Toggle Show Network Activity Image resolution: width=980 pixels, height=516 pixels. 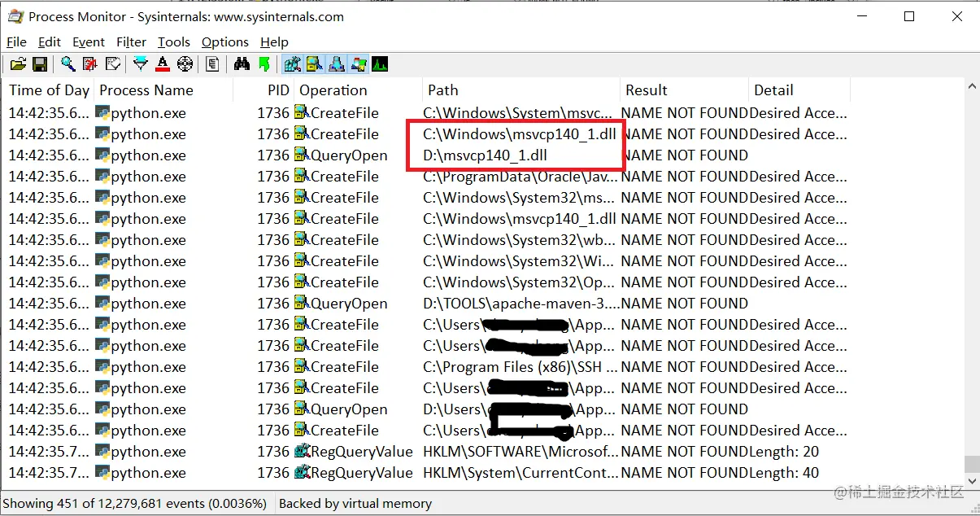337,63
